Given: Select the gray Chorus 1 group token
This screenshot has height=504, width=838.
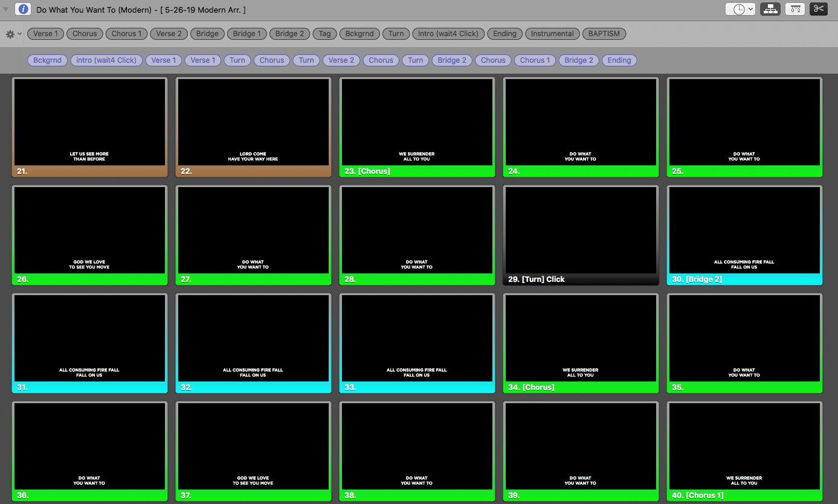Looking at the screenshot, I should pos(126,34).
